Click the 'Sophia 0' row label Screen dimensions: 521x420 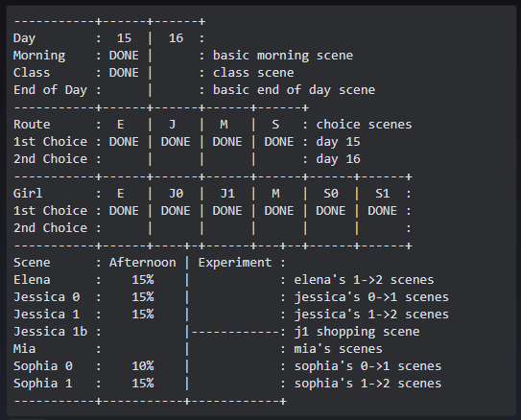tap(43, 366)
